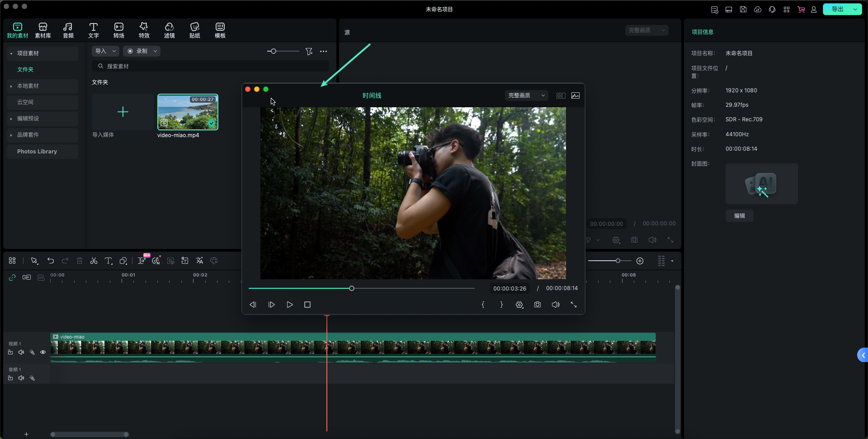Click the 导出 export button
Screen dimensions: 868x439
pyautogui.click(x=837, y=9)
